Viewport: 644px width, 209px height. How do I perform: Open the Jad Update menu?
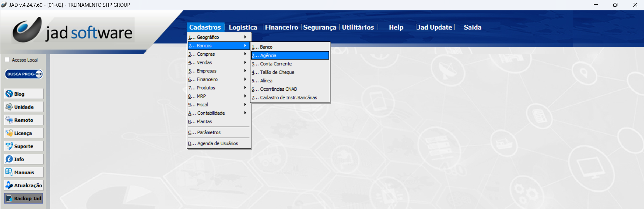coord(434,27)
